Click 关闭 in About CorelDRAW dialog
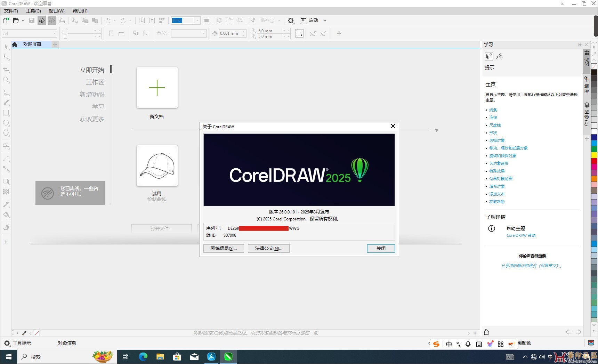Viewport: 598px width, 364px height. pos(381,248)
